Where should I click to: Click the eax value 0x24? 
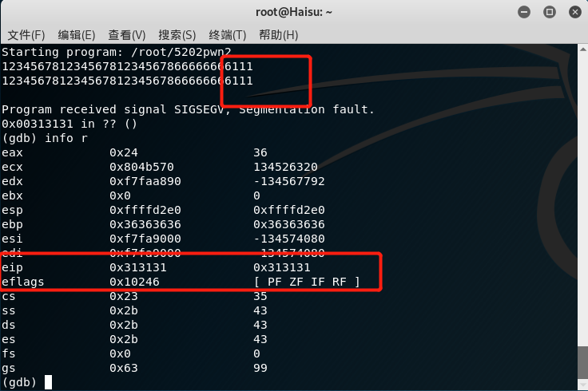(x=123, y=152)
